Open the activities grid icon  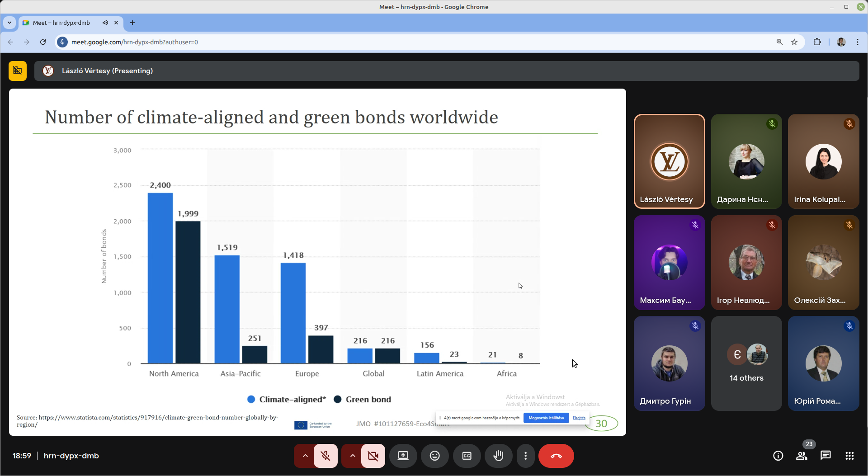pyautogui.click(x=849, y=456)
